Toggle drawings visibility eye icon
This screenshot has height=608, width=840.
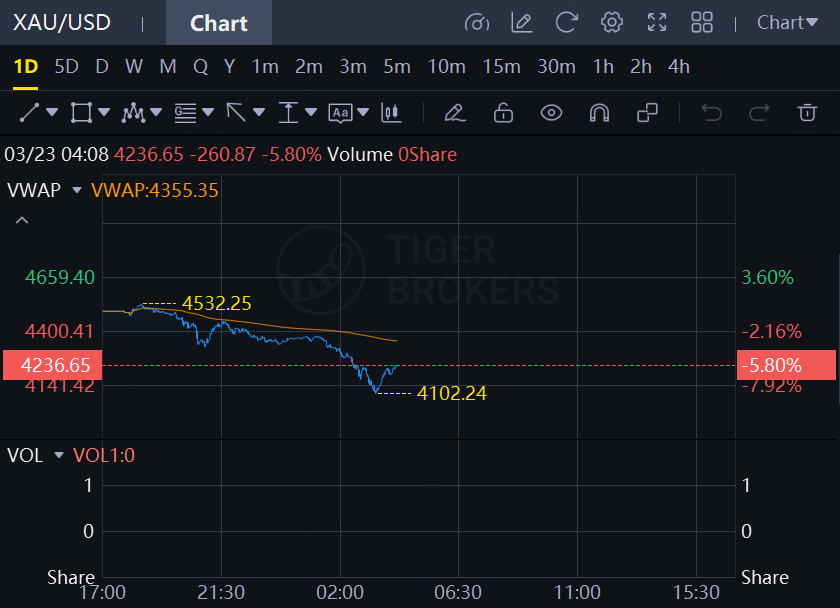[551, 112]
